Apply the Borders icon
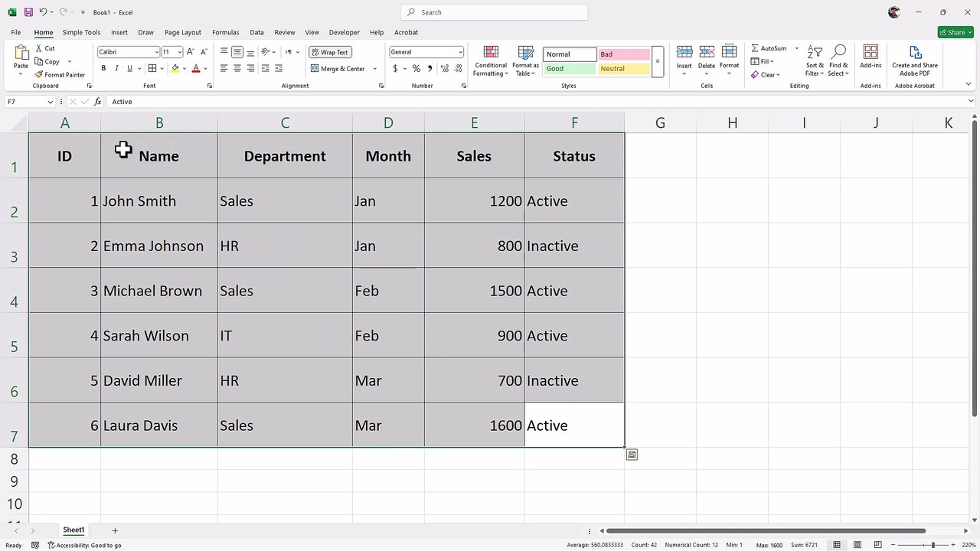The height and width of the screenshot is (551, 980). [152, 68]
